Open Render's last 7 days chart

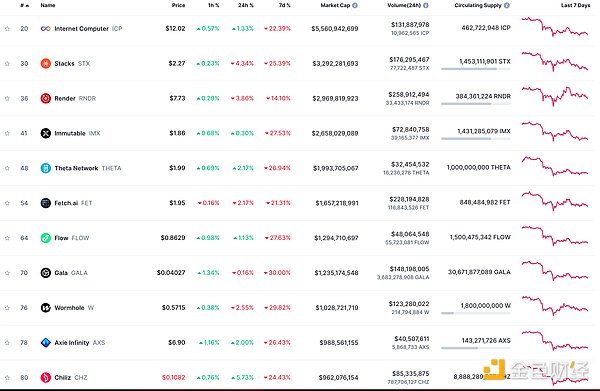tap(555, 96)
